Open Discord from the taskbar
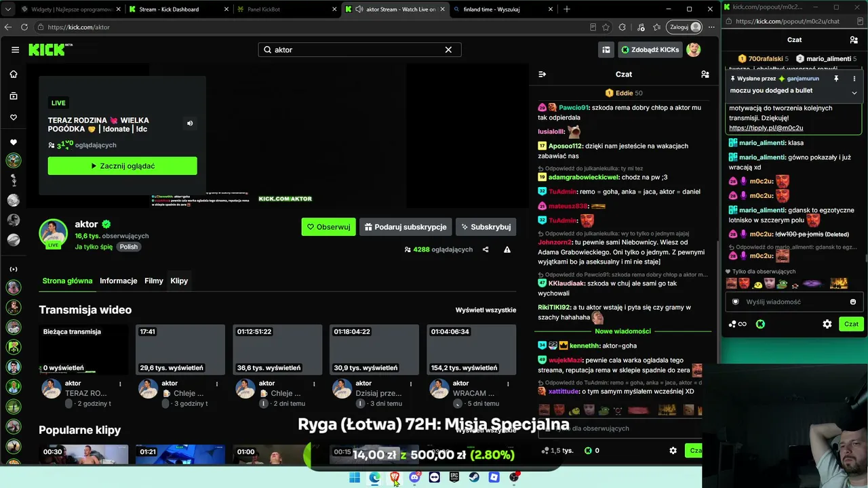The image size is (868, 488). click(x=414, y=477)
